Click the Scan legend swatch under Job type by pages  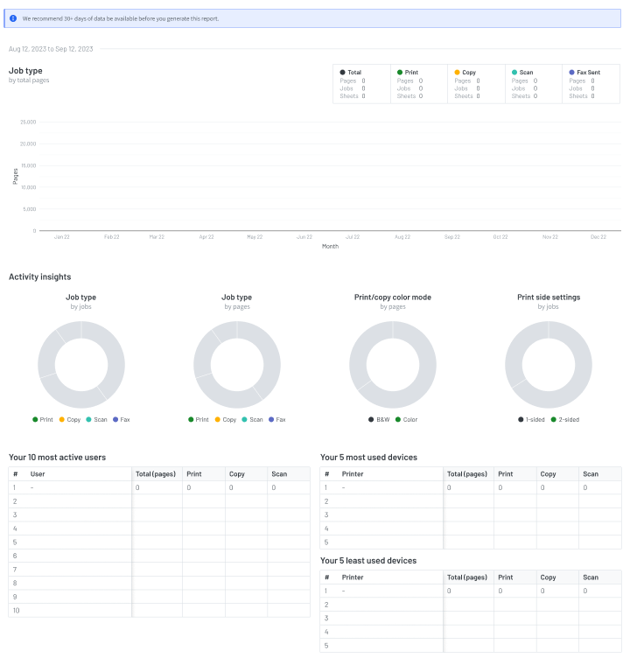(245, 420)
